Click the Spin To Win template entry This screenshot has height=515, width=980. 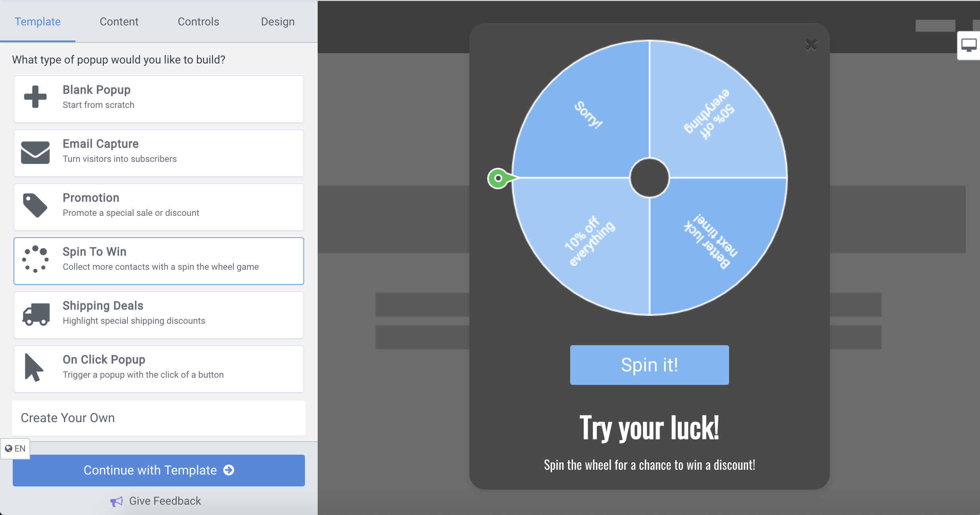159,259
